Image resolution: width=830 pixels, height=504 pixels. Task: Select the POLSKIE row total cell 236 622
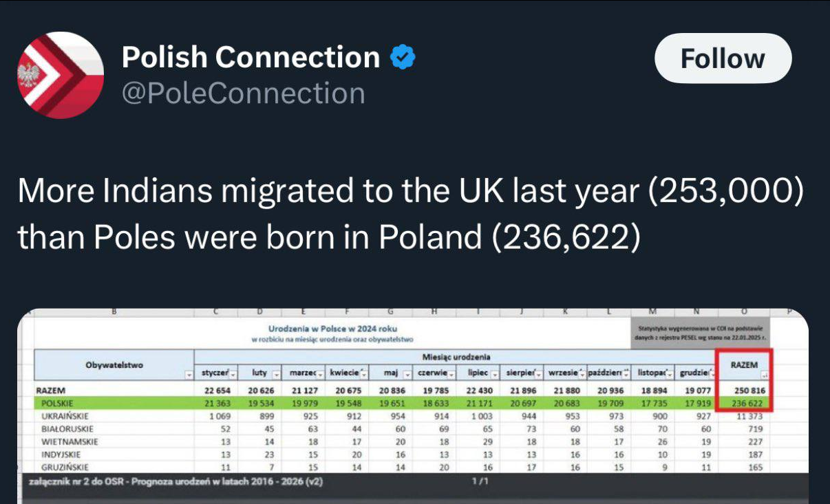click(744, 404)
